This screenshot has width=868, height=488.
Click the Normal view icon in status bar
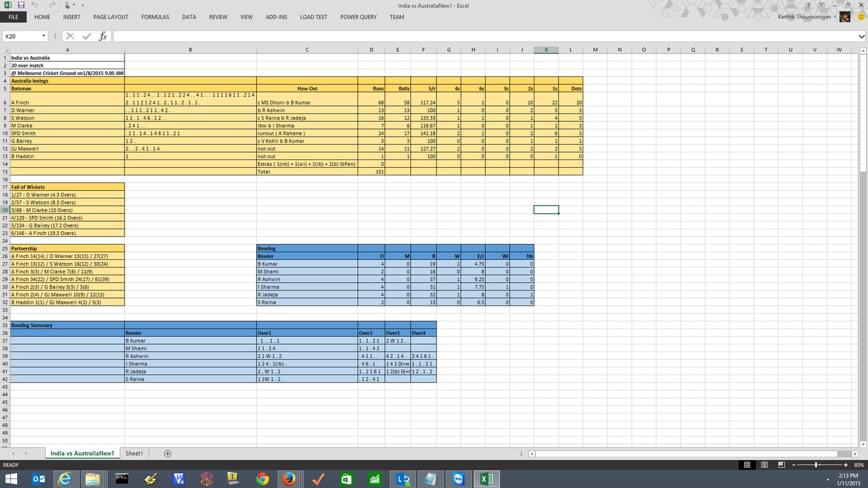[x=747, y=465]
